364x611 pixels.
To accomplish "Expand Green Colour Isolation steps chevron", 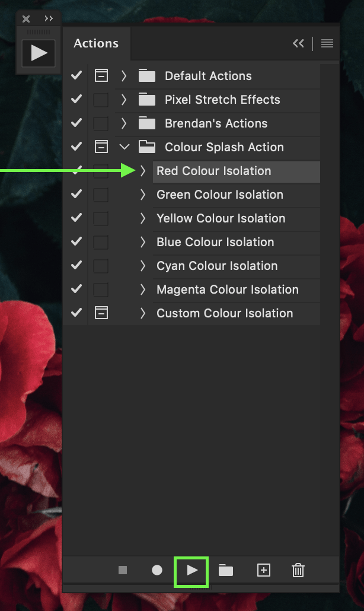I will [143, 195].
